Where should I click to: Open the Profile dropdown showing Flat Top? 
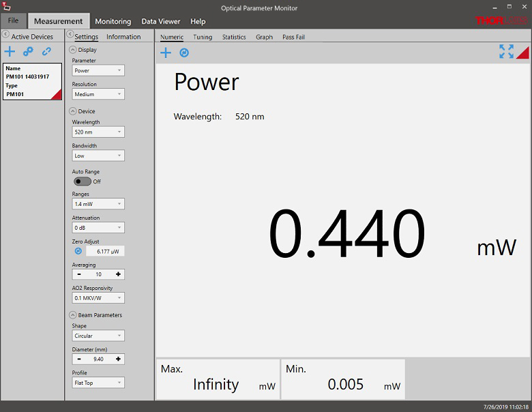[x=98, y=383]
